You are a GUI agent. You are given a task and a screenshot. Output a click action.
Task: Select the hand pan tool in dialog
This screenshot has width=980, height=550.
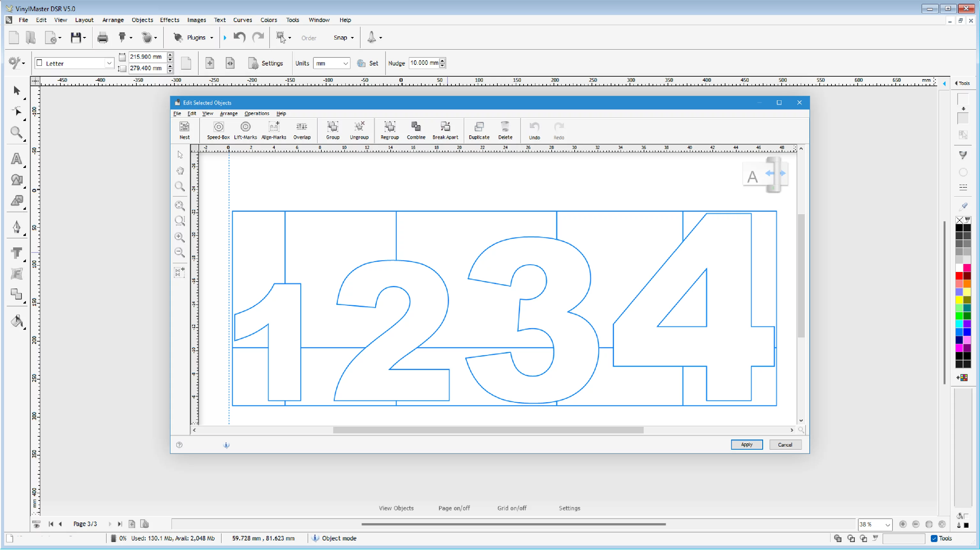180,171
